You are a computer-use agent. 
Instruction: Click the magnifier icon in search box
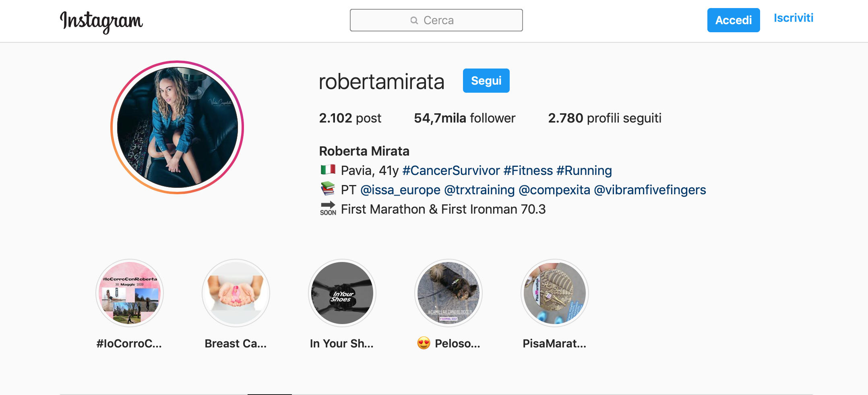click(x=414, y=21)
